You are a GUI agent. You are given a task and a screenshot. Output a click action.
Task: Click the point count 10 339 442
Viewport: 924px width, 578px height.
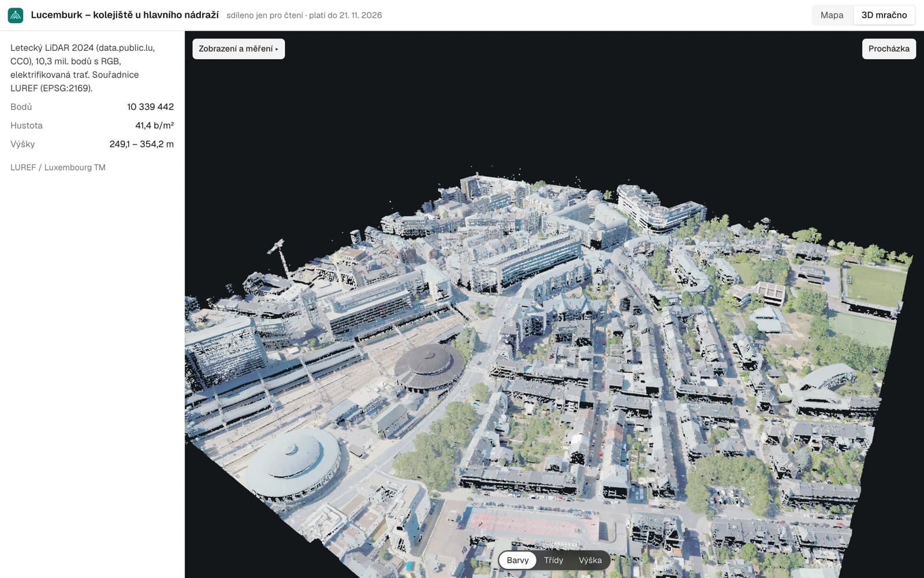[x=150, y=107]
